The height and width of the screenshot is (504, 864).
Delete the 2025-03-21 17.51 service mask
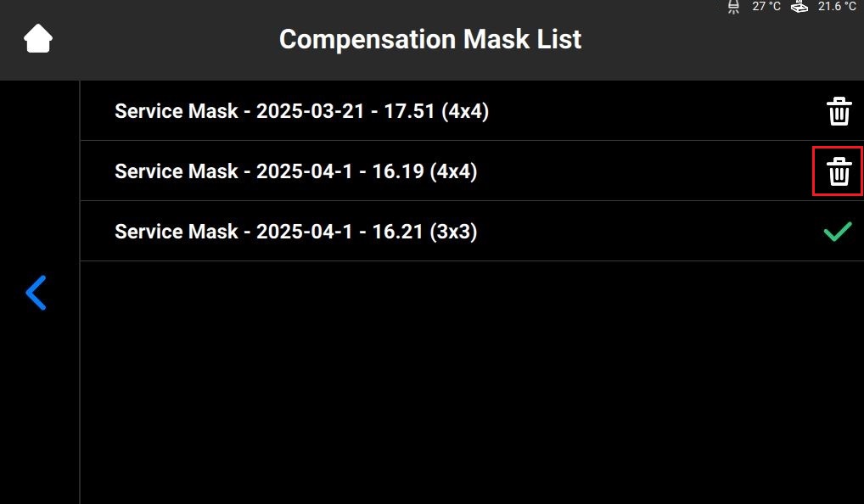[x=839, y=111]
